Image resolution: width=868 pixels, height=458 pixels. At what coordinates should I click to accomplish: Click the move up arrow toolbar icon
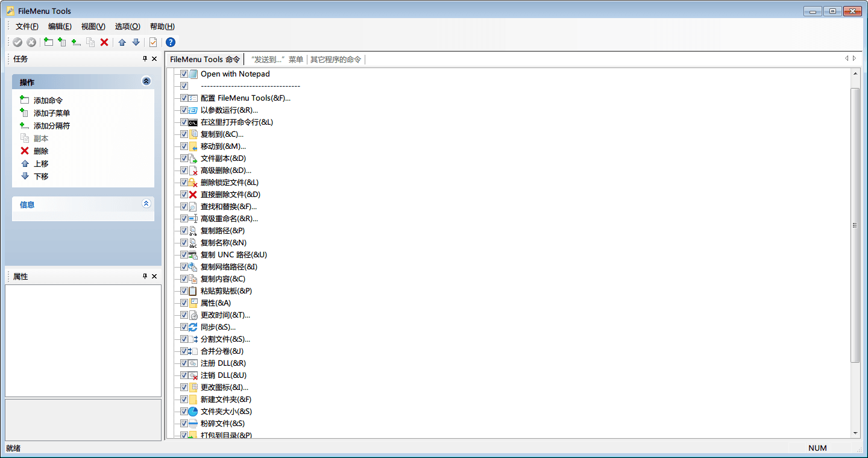(122, 42)
